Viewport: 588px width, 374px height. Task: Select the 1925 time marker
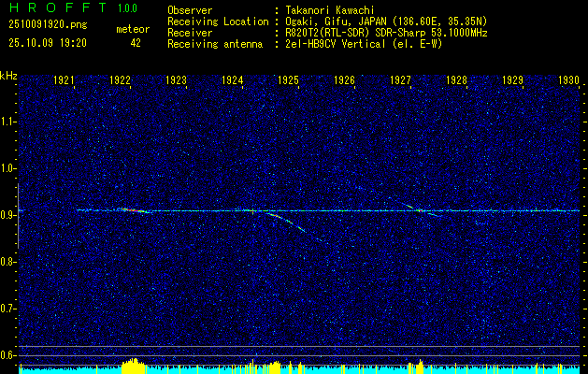288,81
